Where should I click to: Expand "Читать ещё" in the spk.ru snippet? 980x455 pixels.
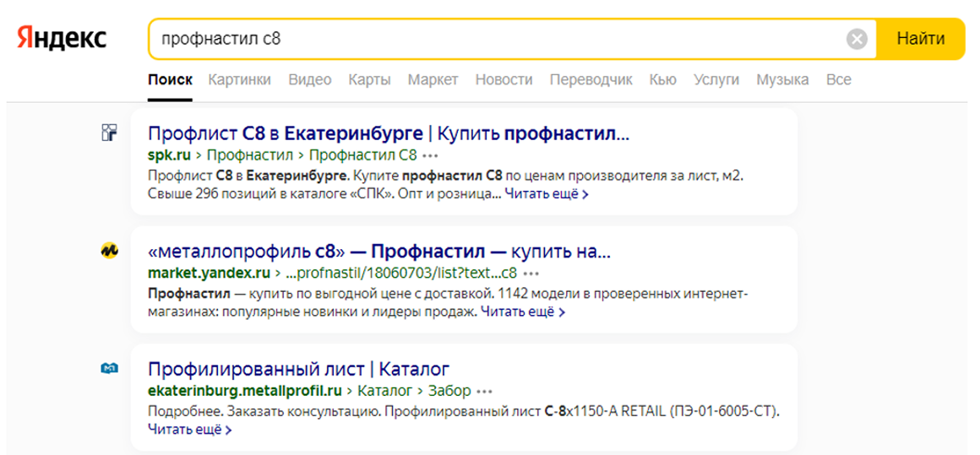(x=547, y=194)
